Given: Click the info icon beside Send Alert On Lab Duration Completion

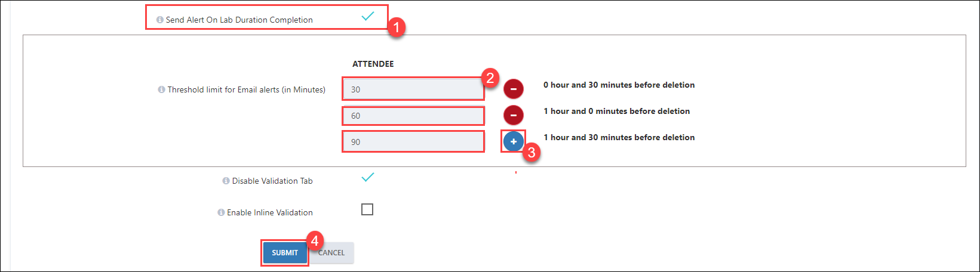Looking at the screenshot, I should coord(160,20).
